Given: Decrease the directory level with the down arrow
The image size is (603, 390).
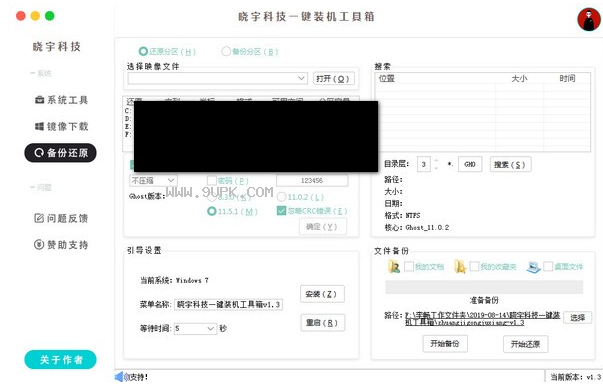Looking at the screenshot, I should point(436,168).
